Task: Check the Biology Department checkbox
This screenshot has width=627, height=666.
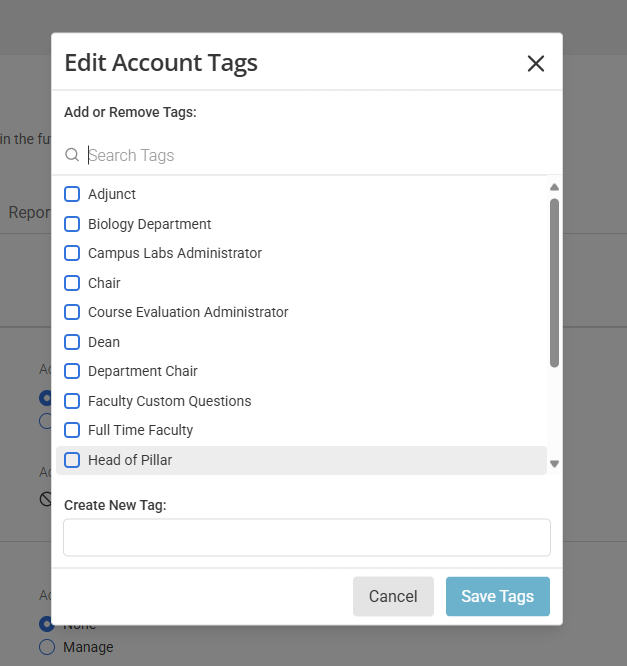Action: click(72, 224)
